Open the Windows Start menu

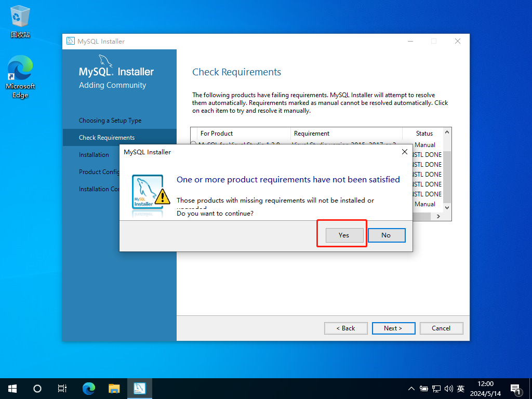pos(12,389)
